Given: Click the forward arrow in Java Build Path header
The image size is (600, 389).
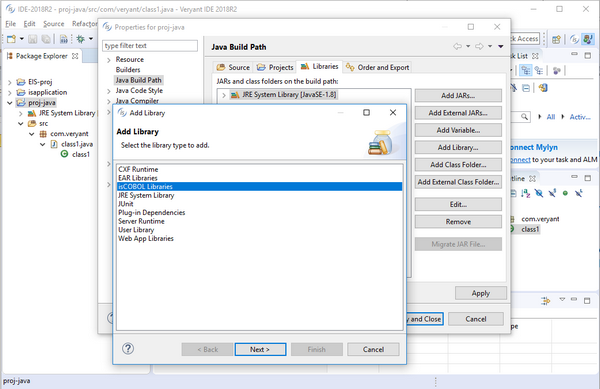Looking at the screenshot, I should point(479,47).
